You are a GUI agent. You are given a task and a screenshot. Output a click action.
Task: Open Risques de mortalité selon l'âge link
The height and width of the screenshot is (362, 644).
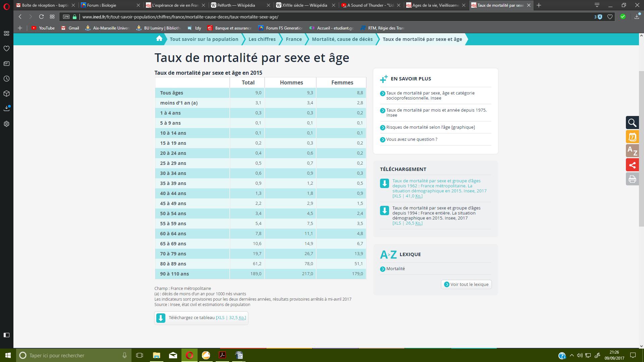[430, 127]
